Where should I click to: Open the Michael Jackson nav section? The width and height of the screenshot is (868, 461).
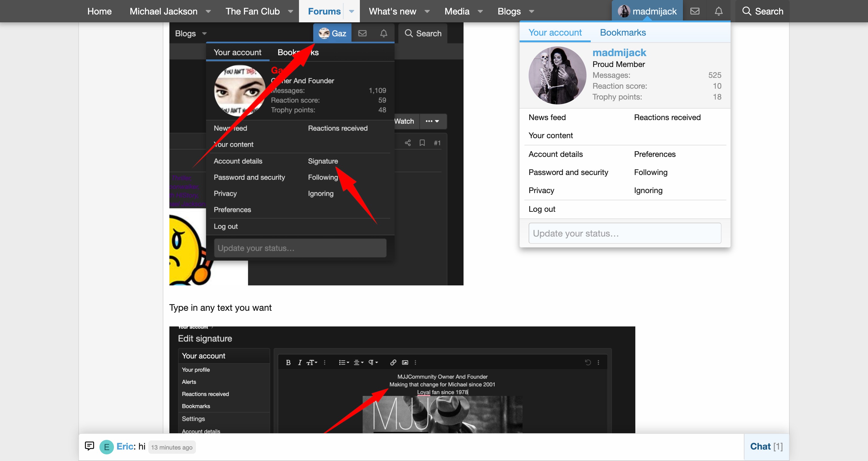163,11
